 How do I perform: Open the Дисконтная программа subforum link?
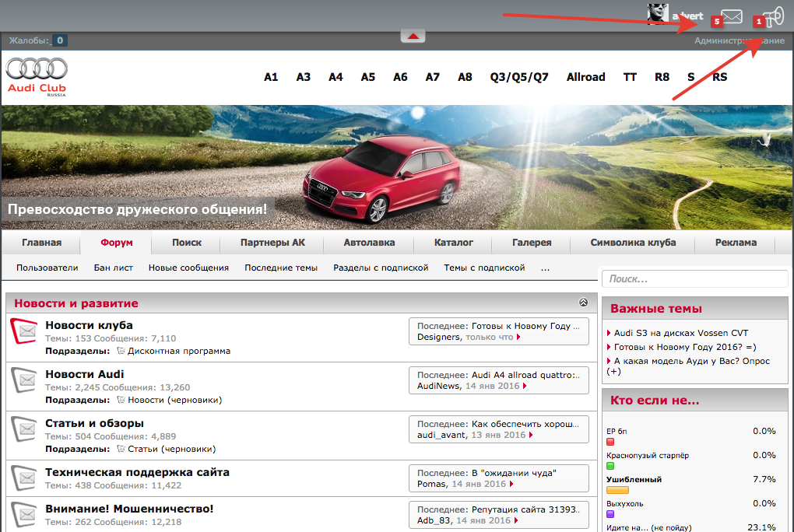[179, 351]
